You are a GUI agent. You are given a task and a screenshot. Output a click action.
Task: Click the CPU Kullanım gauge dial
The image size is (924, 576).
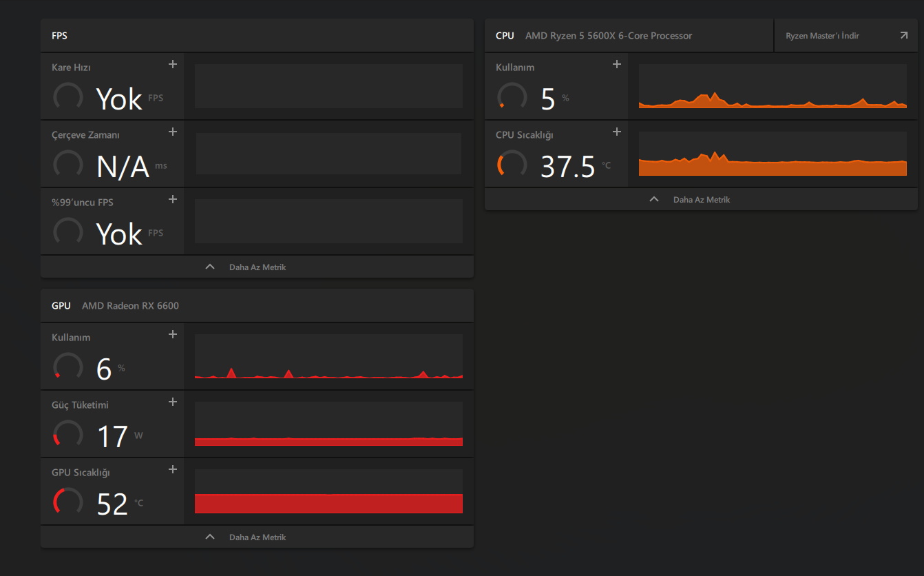[512, 97]
